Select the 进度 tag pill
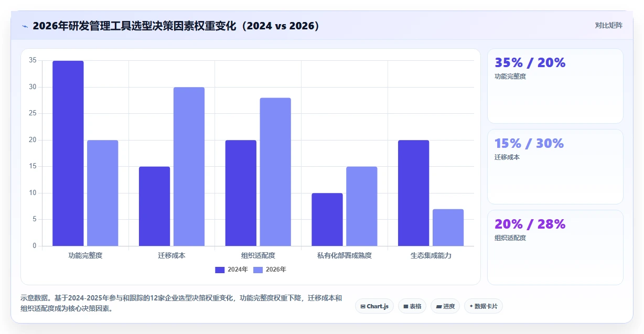644x334 pixels. click(445, 306)
